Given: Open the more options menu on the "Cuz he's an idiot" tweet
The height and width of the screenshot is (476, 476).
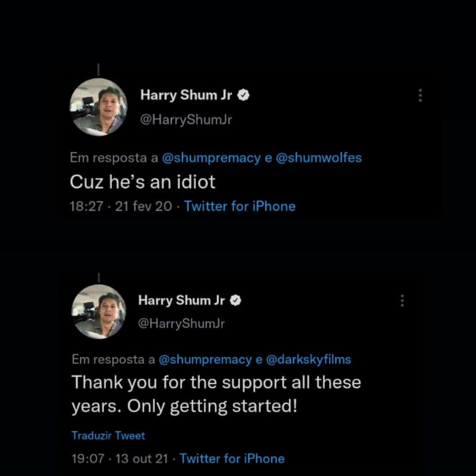Looking at the screenshot, I should click(420, 95).
